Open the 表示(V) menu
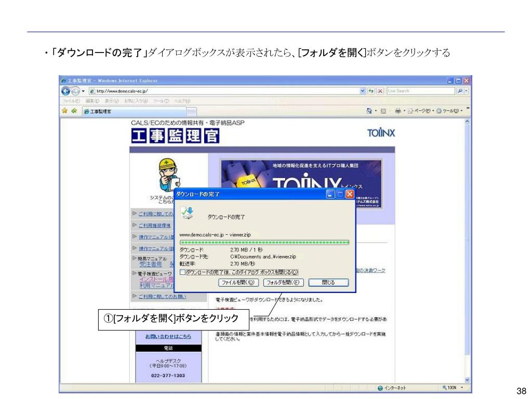 coord(112,101)
